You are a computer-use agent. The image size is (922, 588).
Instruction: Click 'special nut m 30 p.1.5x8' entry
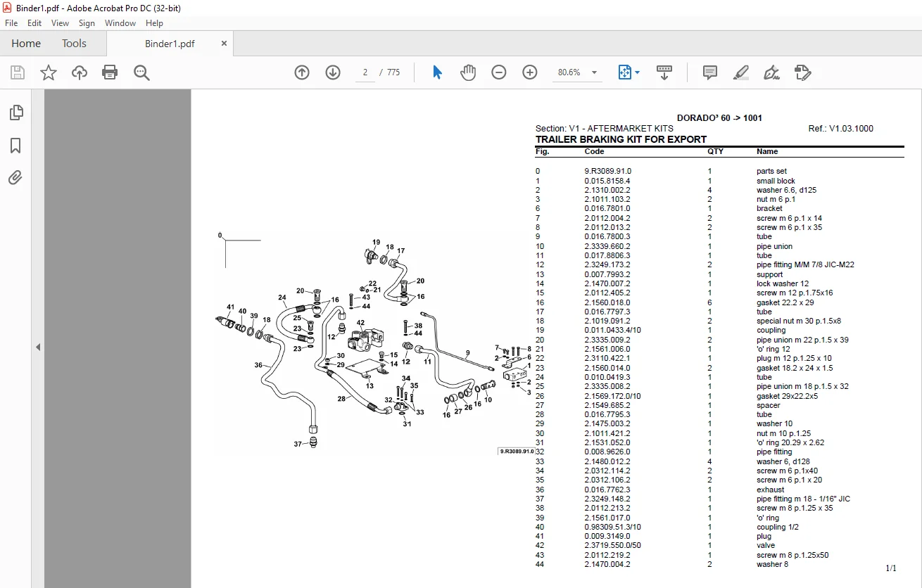(798, 321)
